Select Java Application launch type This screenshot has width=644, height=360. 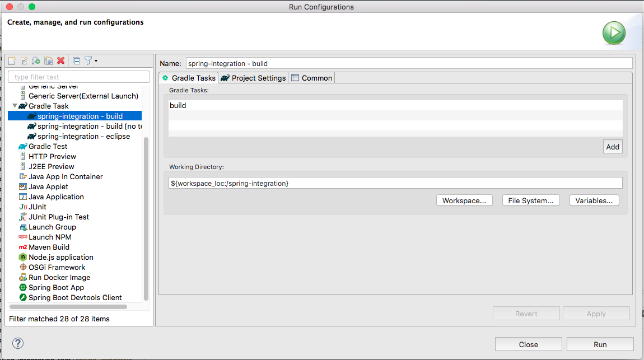pyautogui.click(x=56, y=197)
